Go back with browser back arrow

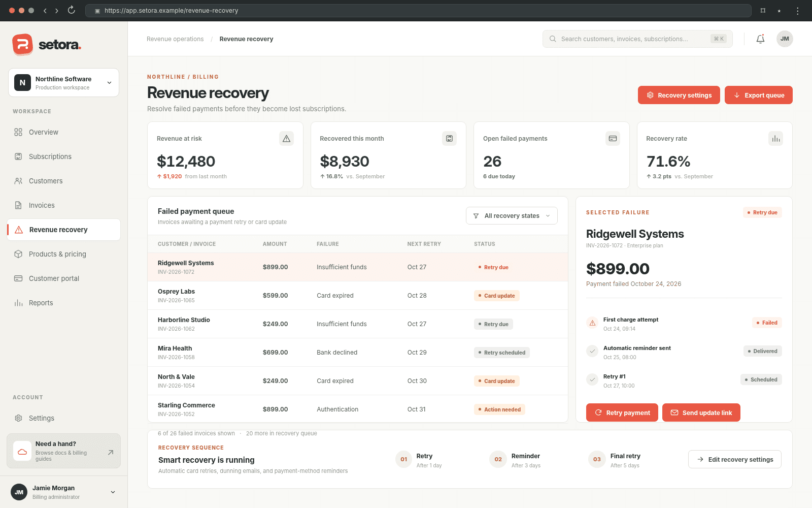[45, 10]
